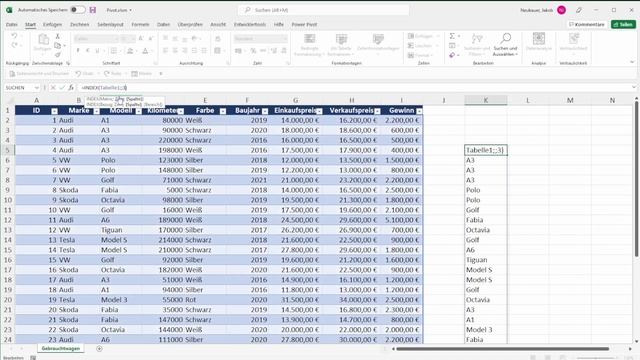640x360 pixels.
Task: Open the Insert Function fx dialog
Action: [x=71, y=87]
